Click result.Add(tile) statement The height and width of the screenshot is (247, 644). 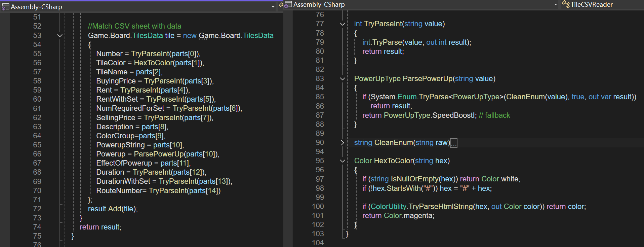click(x=113, y=209)
